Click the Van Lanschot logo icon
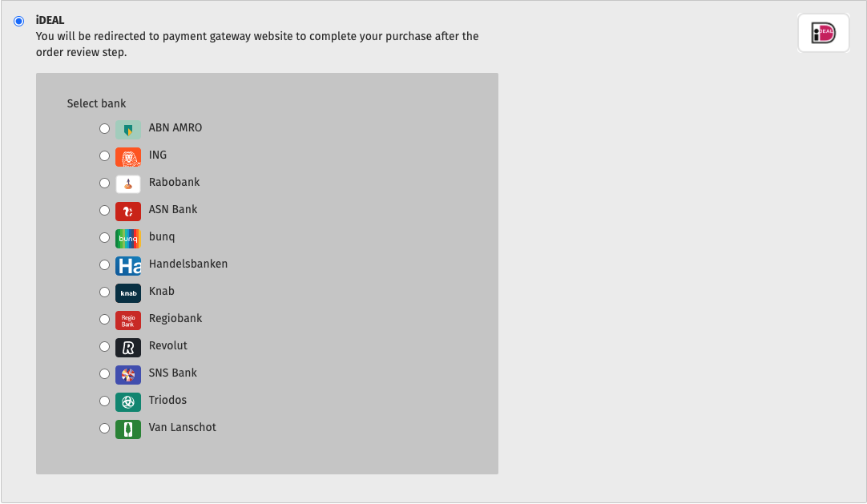 128,428
